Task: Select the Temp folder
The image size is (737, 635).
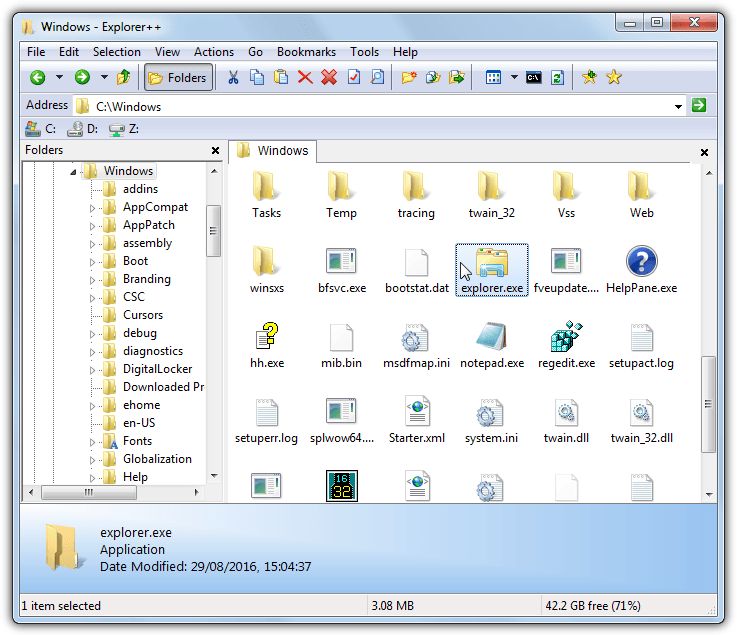Action: pyautogui.click(x=341, y=196)
